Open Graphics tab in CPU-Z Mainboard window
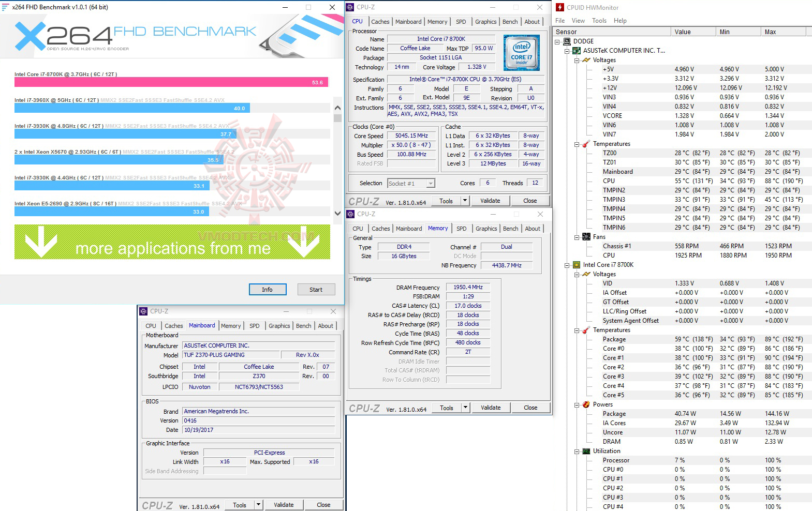This screenshot has width=812, height=511. 279,326
